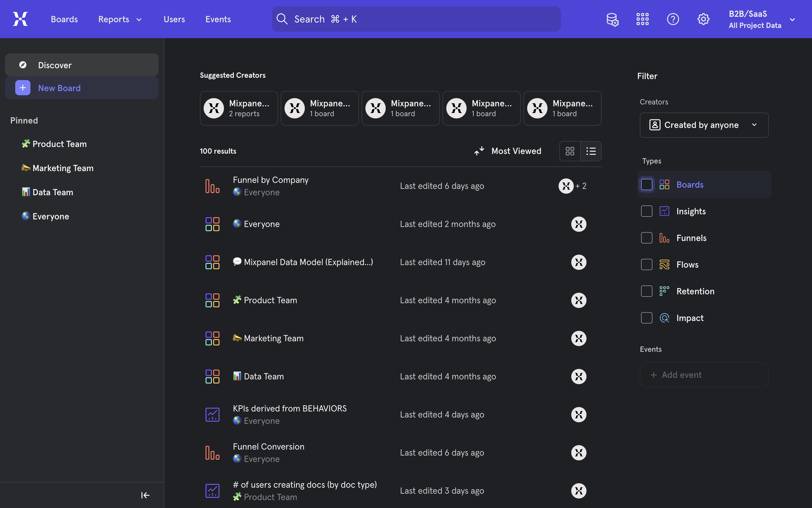
Task: Click creator avatar on Funnel by Company row
Action: [x=566, y=186]
